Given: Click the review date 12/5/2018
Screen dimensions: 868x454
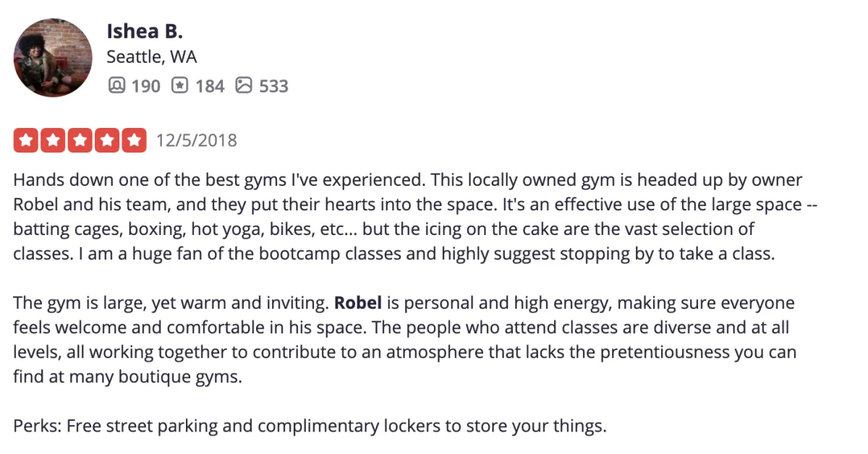Looking at the screenshot, I should [x=197, y=140].
